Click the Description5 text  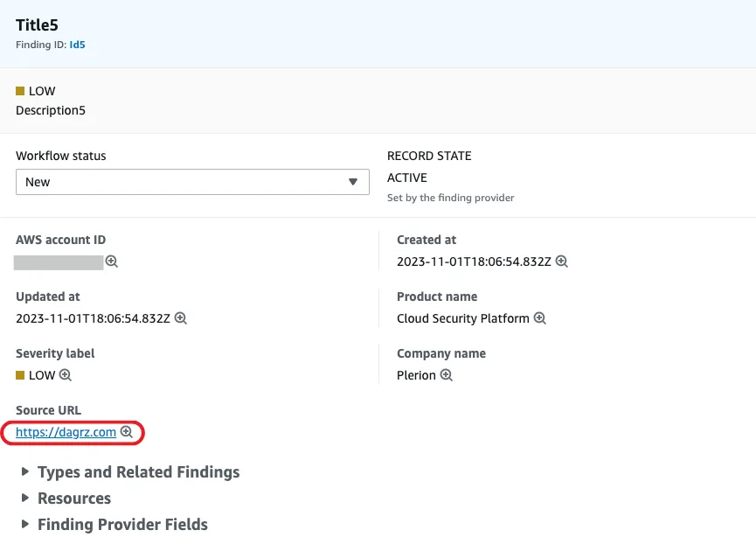tap(51, 110)
